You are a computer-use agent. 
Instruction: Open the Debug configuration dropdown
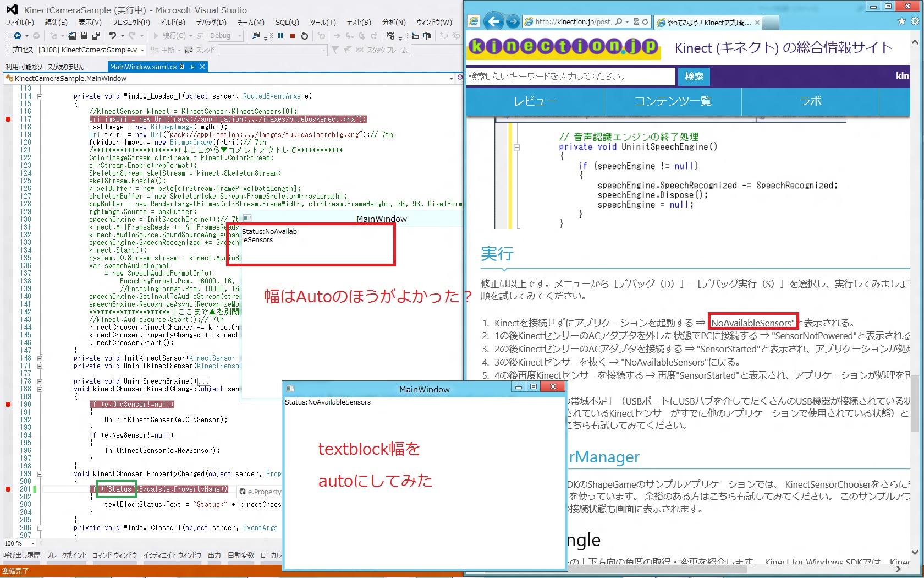(x=226, y=36)
